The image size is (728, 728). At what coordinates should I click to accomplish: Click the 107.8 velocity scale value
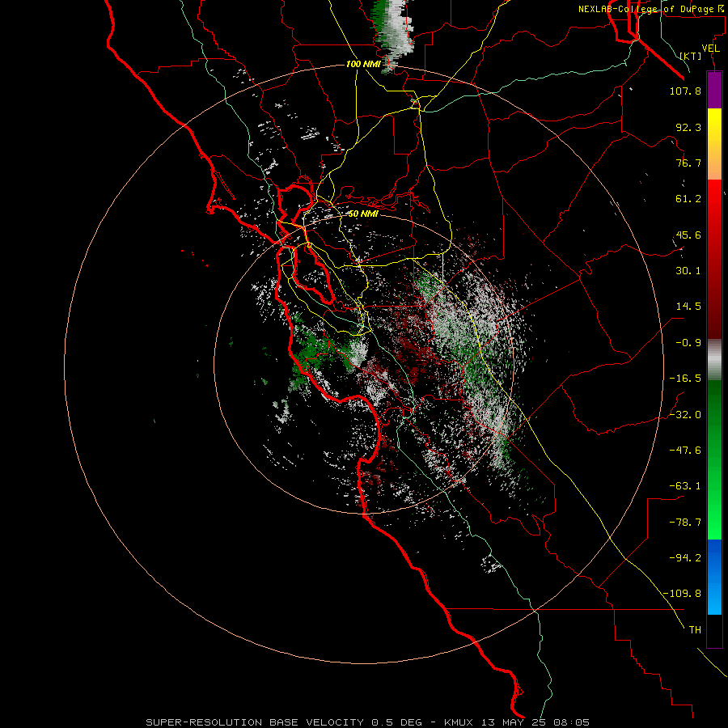point(685,91)
